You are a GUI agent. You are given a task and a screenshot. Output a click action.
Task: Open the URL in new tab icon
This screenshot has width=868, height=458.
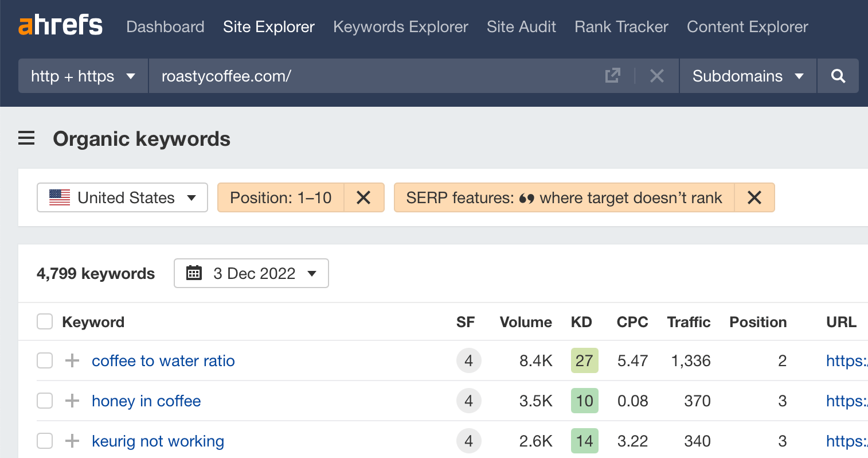coord(612,76)
